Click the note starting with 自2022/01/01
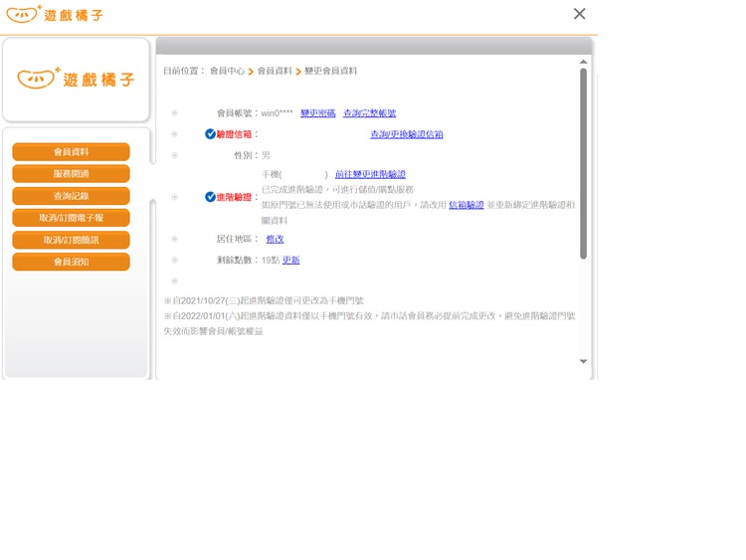This screenshot has height=560, width=746. (369, 323)
